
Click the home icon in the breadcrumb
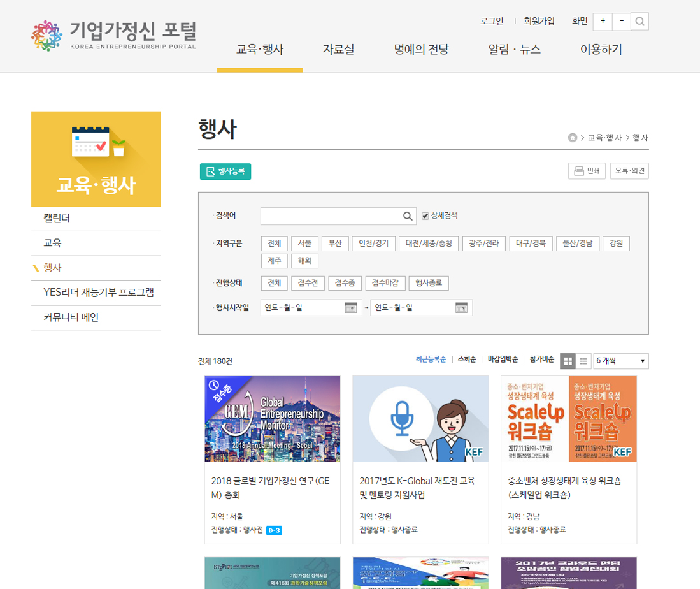point(573,138)
